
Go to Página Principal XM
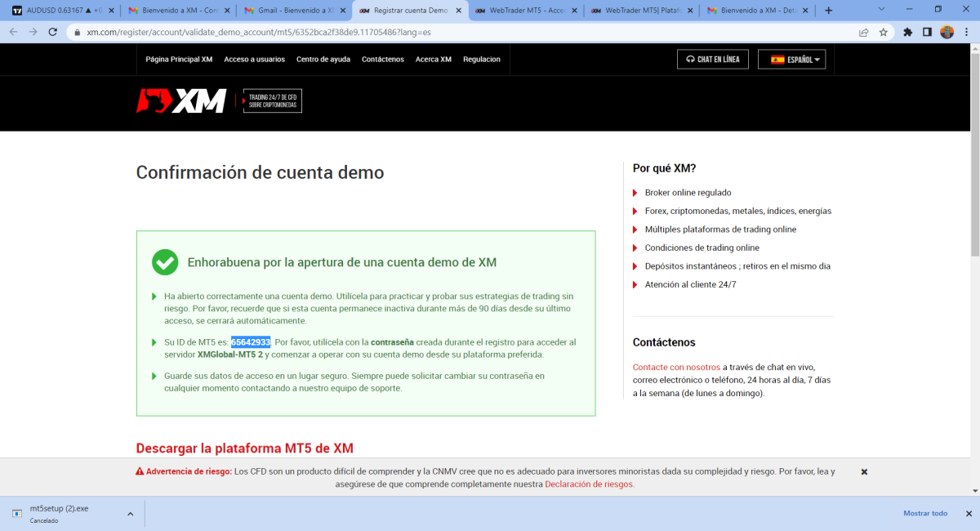point(179,60)
